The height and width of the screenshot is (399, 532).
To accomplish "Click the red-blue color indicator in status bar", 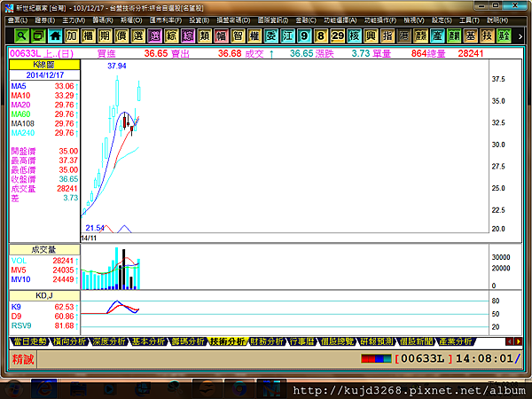I will pos(376,358).
